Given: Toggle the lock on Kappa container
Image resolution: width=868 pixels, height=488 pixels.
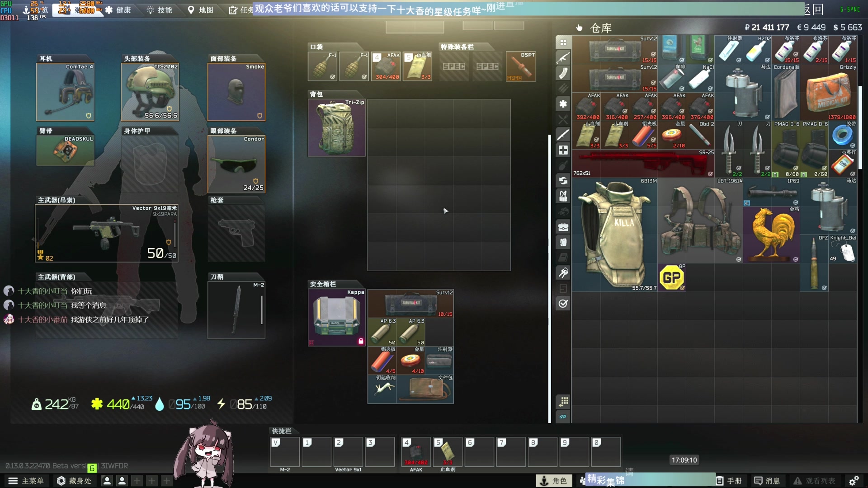Looking at the screenshot, I should (361, 341).
